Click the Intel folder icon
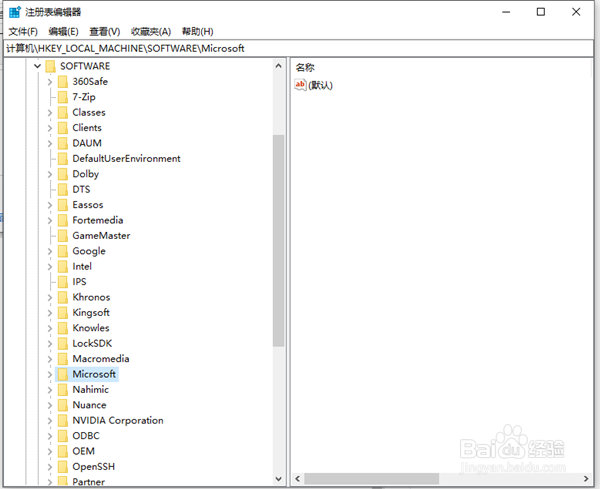Viewport: 600px width, 489px height. 63,266
